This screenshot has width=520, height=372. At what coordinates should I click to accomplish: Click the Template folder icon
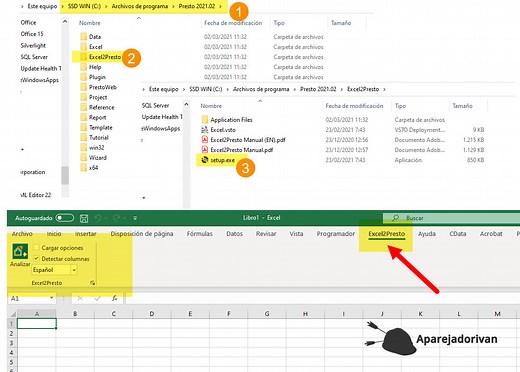click(83, 127)
